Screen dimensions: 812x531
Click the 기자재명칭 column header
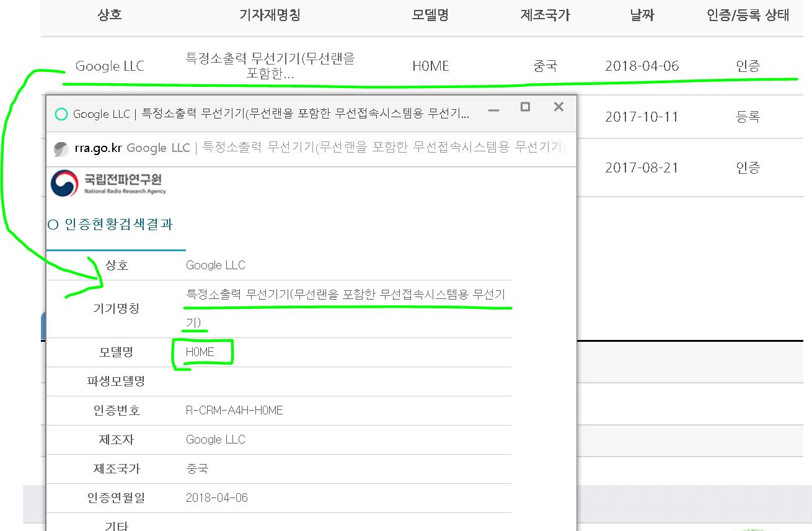click(x=270, y=16)
